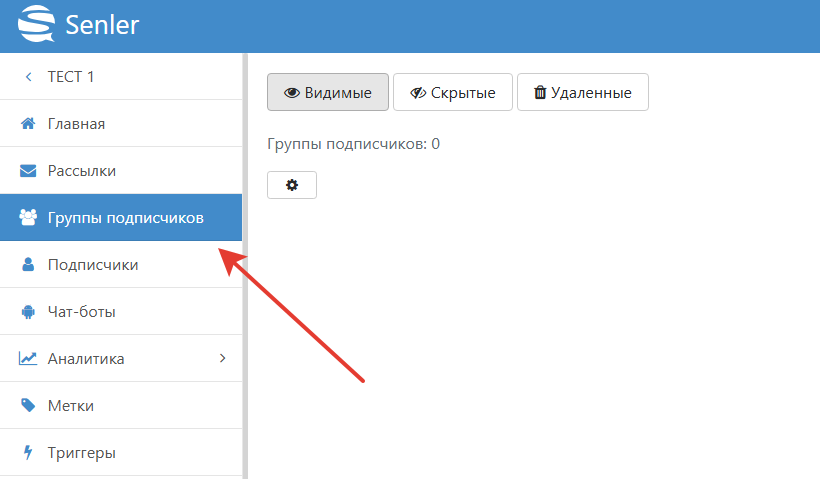
Task: Click the Senler logo icon
Action: (36, 25)
